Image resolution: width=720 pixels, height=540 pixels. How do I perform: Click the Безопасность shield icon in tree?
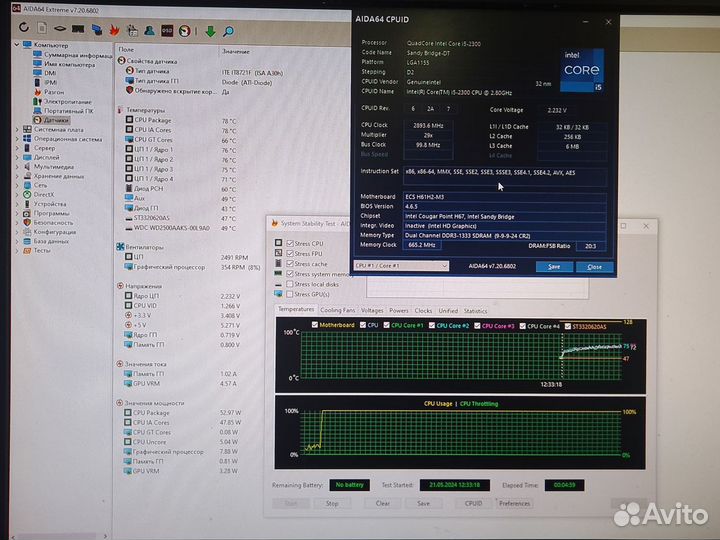coord(27,223)
